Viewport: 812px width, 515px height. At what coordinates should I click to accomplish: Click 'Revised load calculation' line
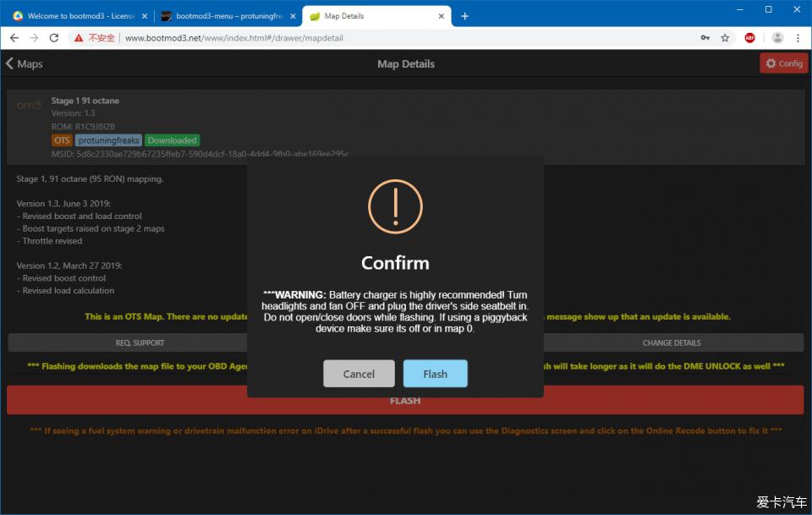click(x=65, y=290)
